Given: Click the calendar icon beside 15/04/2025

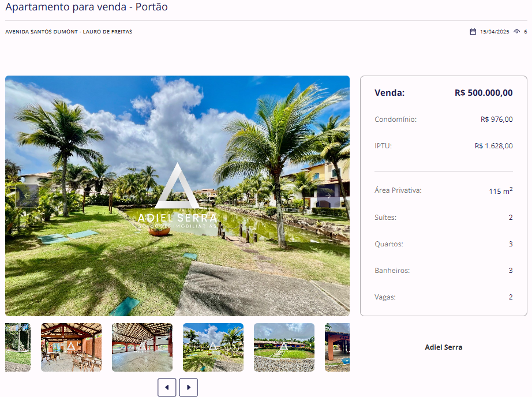Looking at the screenshot, I should tap(473, 32).
